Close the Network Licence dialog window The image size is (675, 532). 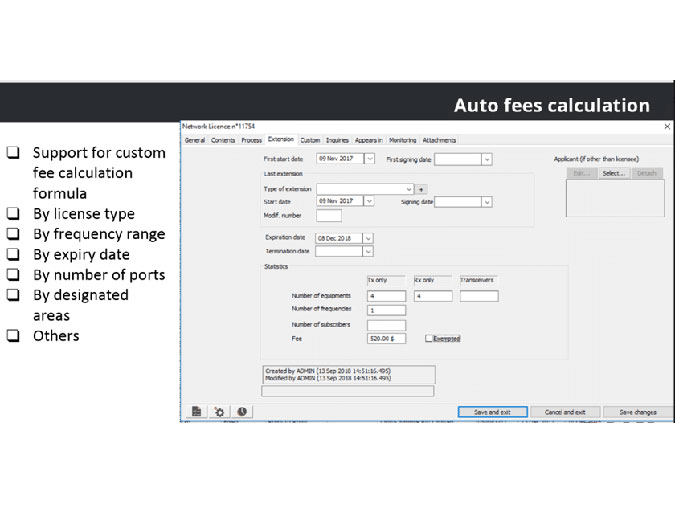[x=667, y=127]
